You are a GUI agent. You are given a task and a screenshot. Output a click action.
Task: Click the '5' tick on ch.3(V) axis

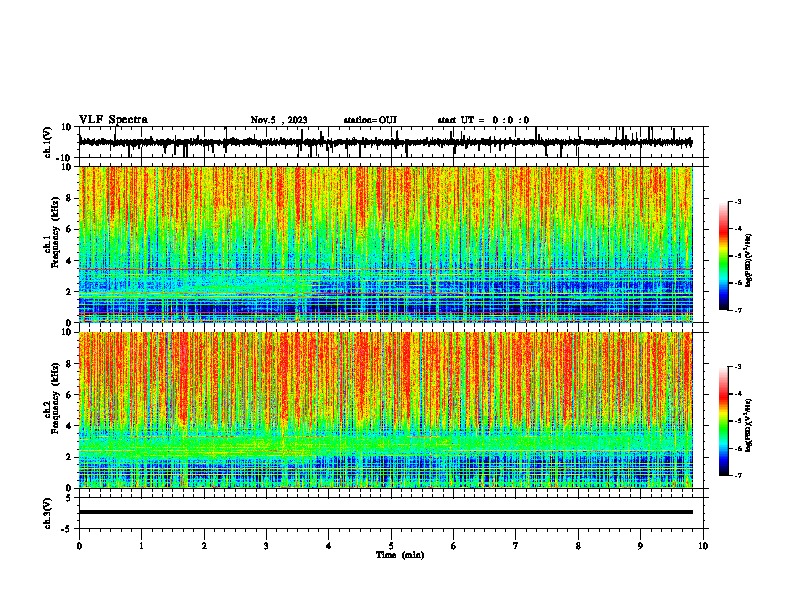point(70,498)
